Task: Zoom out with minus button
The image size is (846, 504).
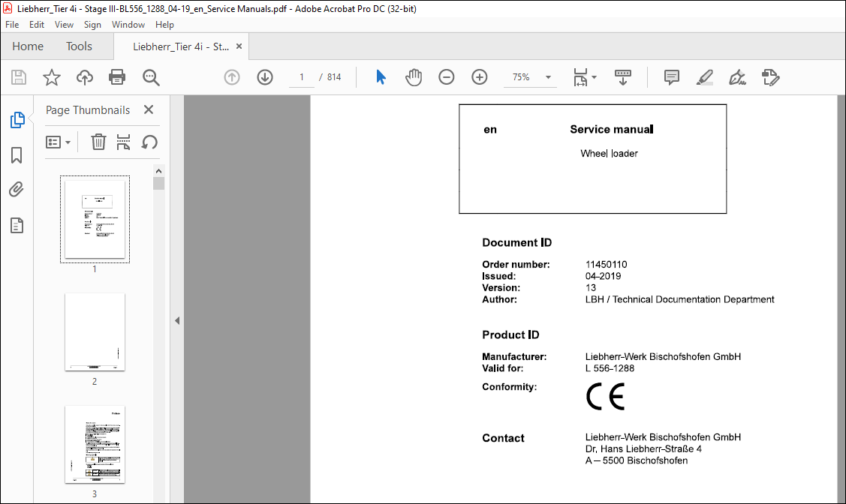Action: pos(447,77)
